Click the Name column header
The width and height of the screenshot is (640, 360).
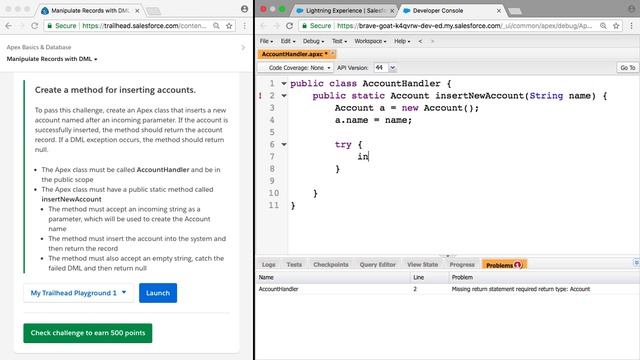point(333,277)
